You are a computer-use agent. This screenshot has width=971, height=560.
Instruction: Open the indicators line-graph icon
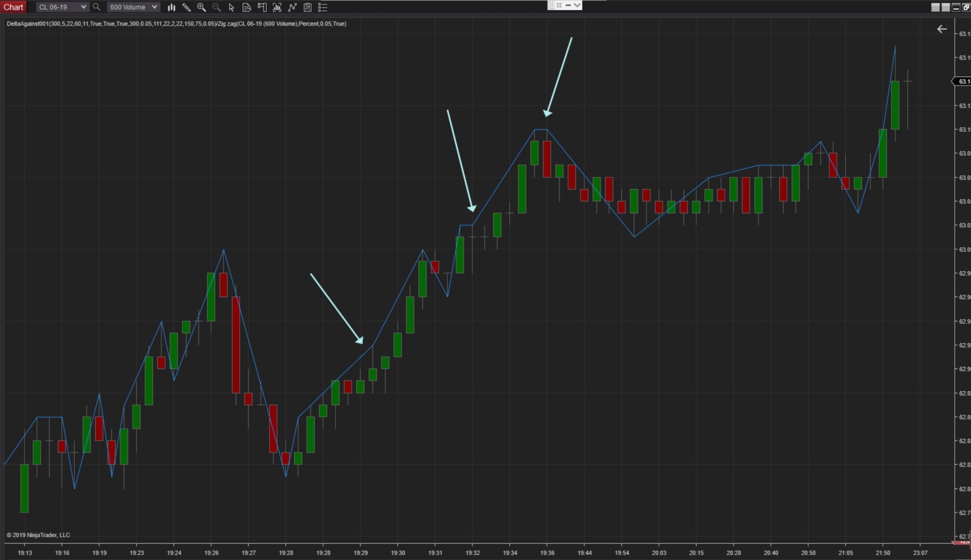point(293,7)
